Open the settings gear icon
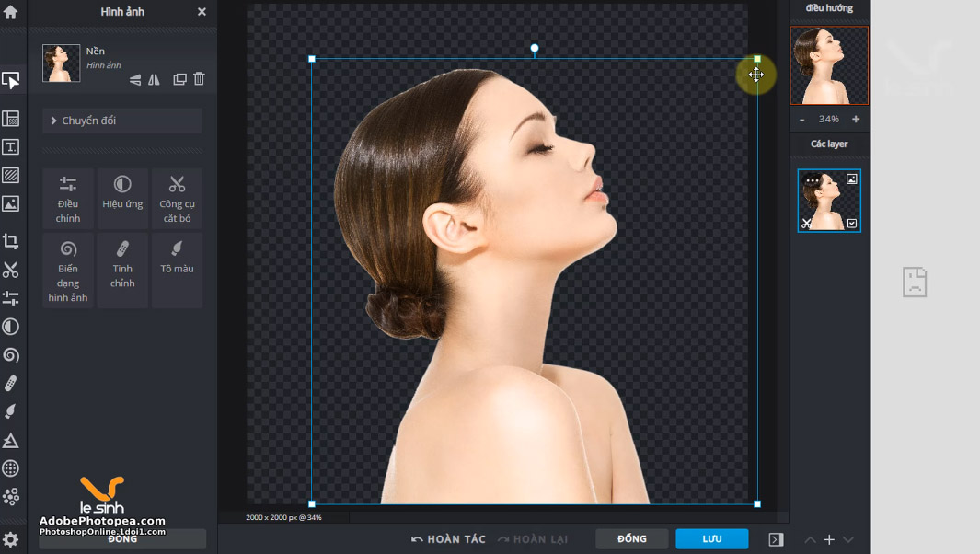 point(11,539)
